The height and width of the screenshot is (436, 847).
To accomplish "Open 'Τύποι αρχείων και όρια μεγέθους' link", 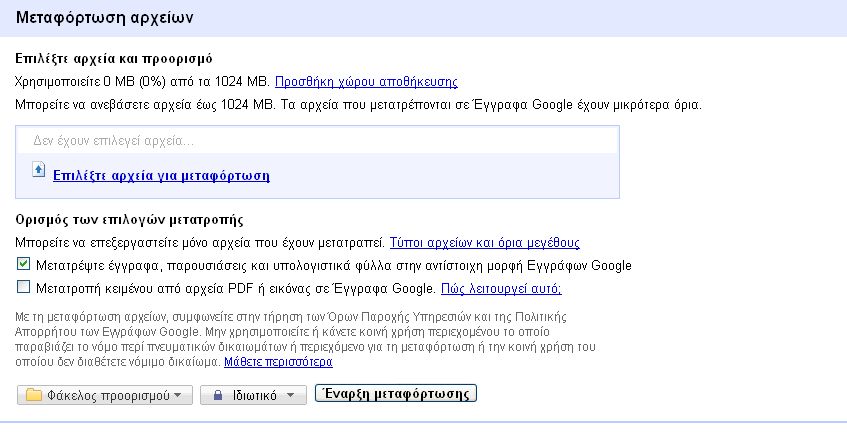I will pyautogui.click(x=484, y=242).
